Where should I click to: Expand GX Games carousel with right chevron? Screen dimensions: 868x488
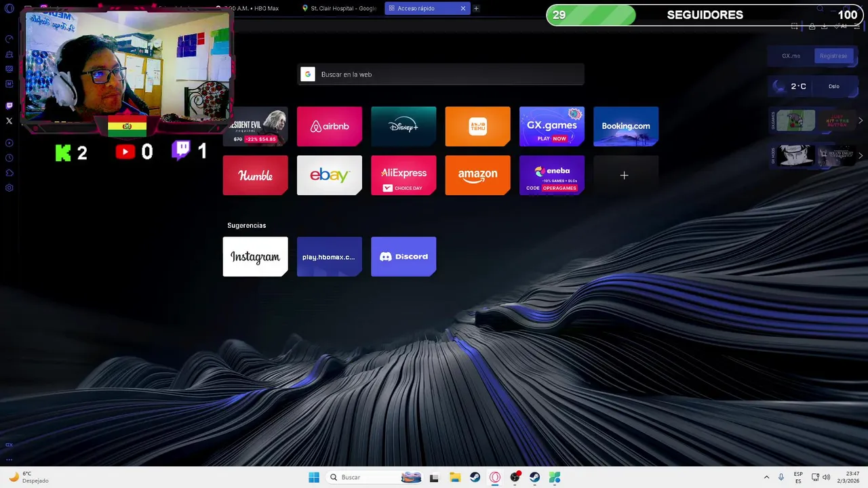tap(861, 121)
